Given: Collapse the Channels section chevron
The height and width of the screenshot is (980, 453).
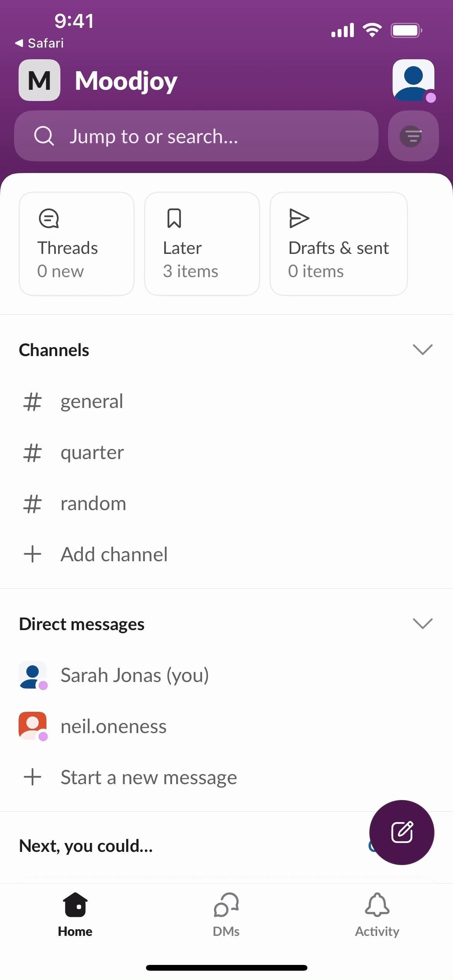Looking at the screenshot, I should (x=422, y=350).
